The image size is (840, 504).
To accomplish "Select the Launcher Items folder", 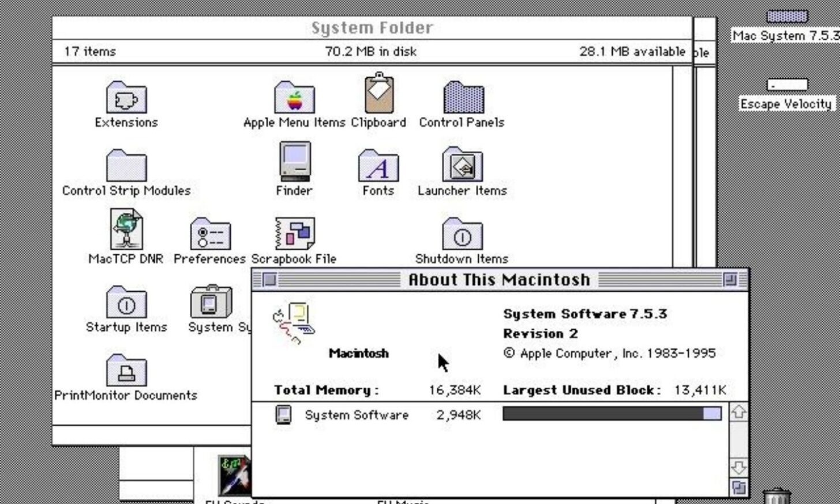I will tap(462, 165).
